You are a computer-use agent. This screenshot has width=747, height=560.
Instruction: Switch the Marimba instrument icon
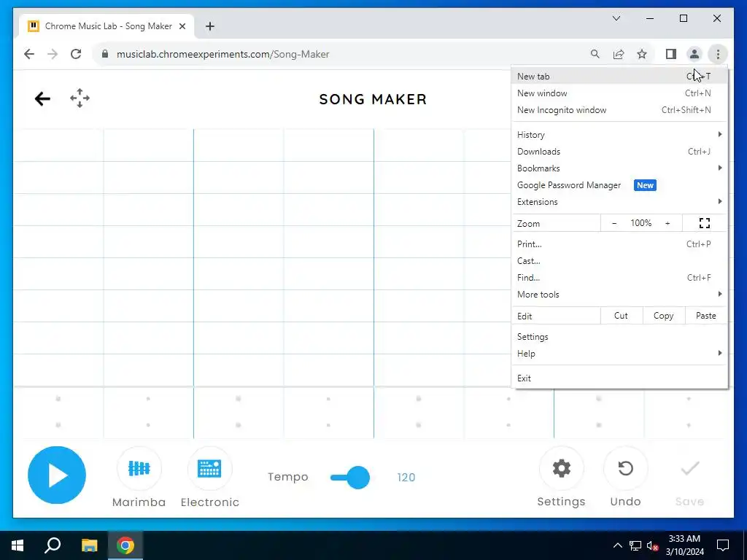coord(139,469)
